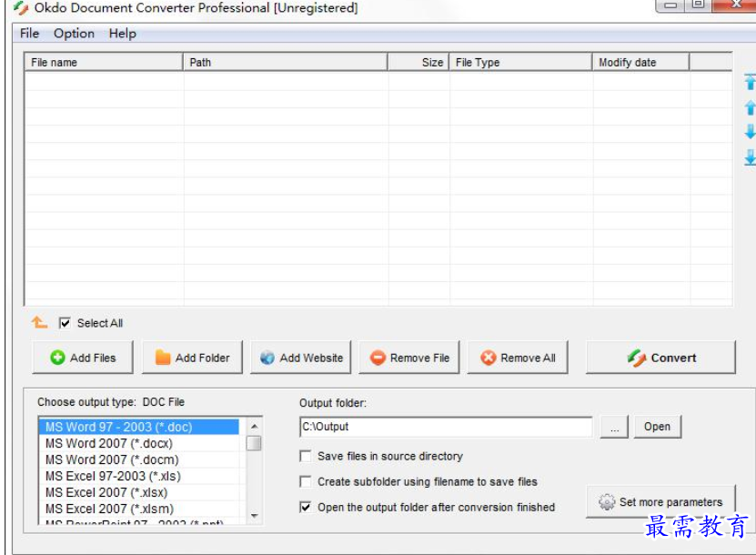Sort by the File Type column header

pyautogui.click(x=520, y=62)
